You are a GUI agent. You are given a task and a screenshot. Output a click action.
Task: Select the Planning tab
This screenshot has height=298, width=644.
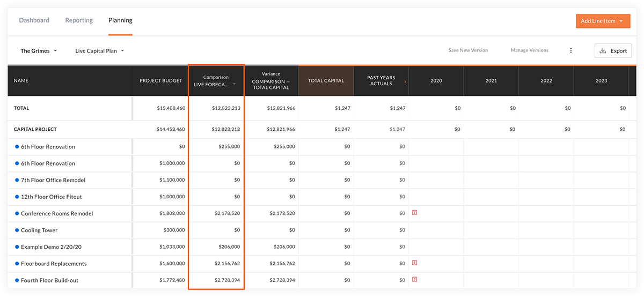[x=120, y=20]
